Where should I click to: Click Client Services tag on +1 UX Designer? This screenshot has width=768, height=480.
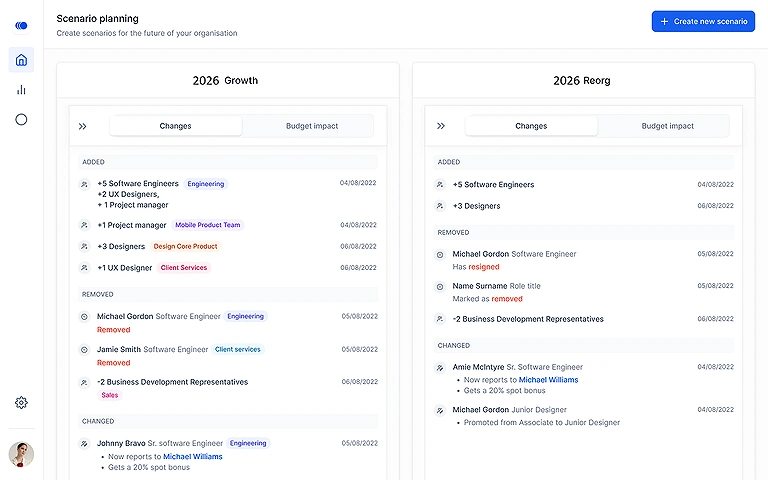184,267
